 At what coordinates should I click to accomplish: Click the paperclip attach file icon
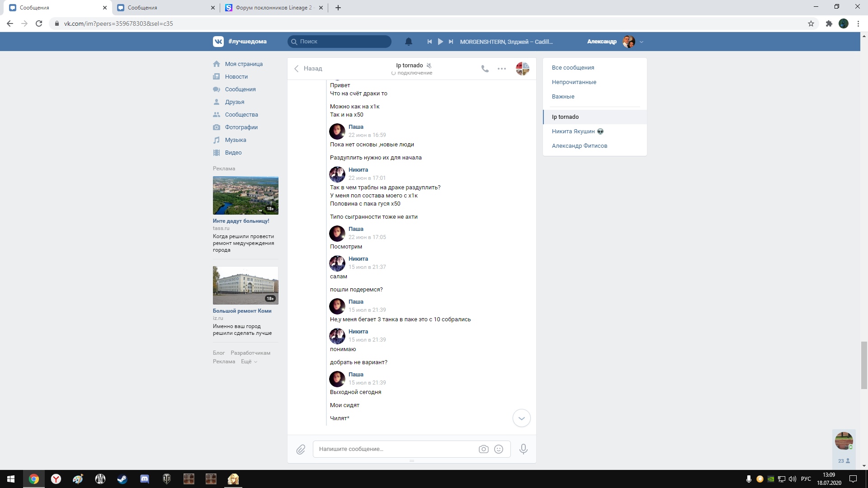click(x=301, y=449)
